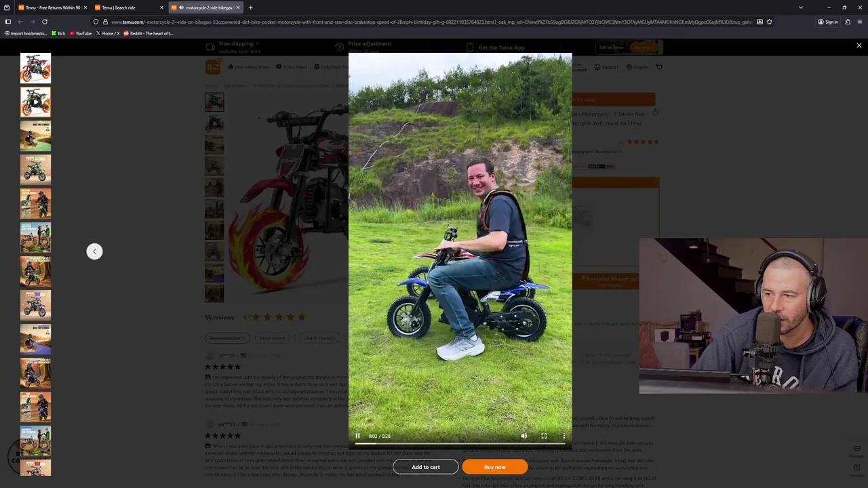
Task: Expand the list all tabs dropdown arrow
Action: (x=801, y=7)
